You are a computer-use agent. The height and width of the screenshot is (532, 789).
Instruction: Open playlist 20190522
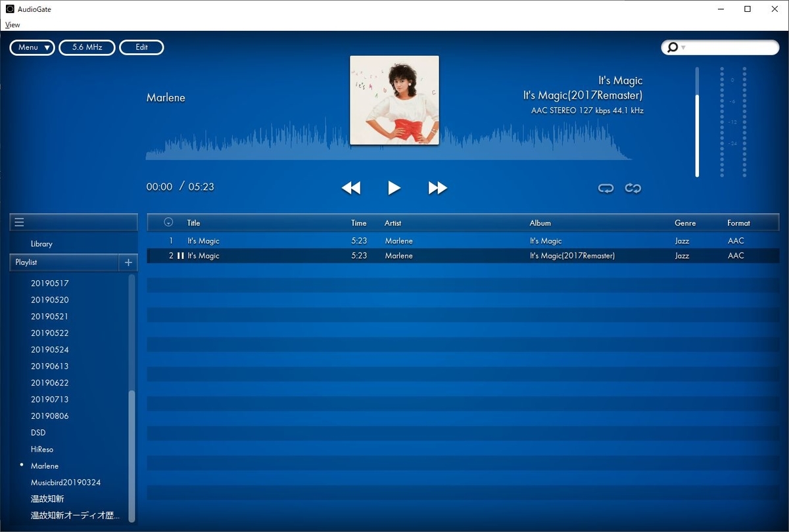click(50, 333)
